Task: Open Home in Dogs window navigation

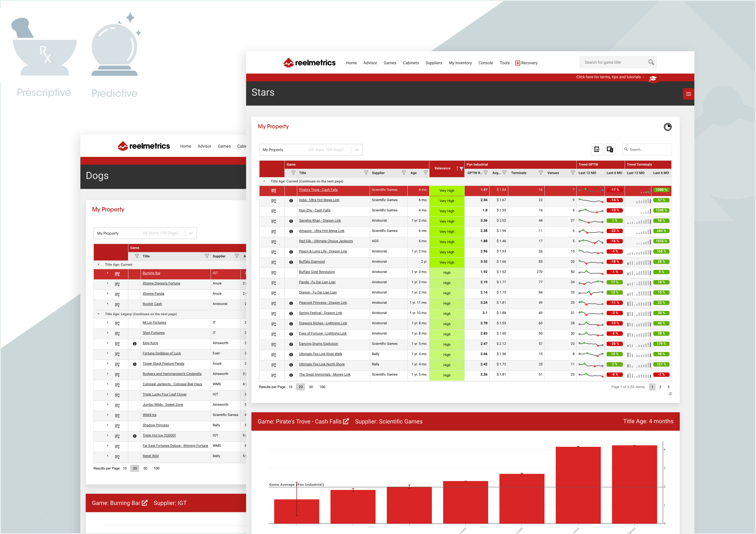Action: click(185, 146)
